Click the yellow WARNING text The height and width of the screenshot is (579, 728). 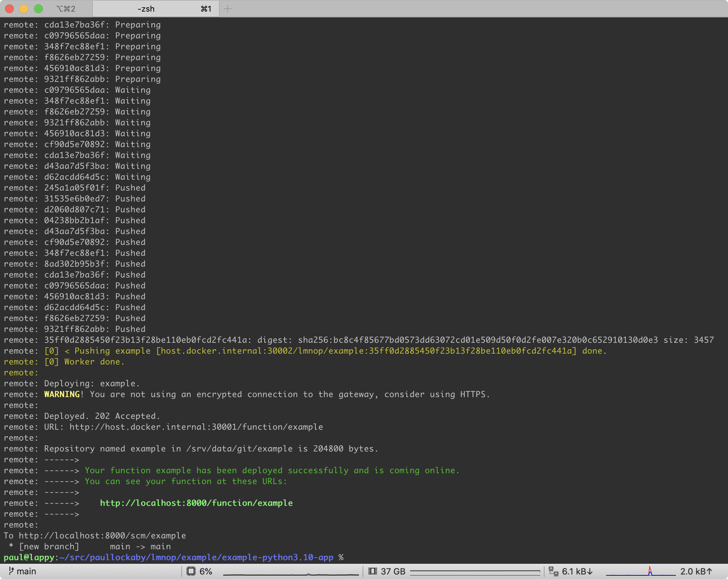click(x=62, y=394)
